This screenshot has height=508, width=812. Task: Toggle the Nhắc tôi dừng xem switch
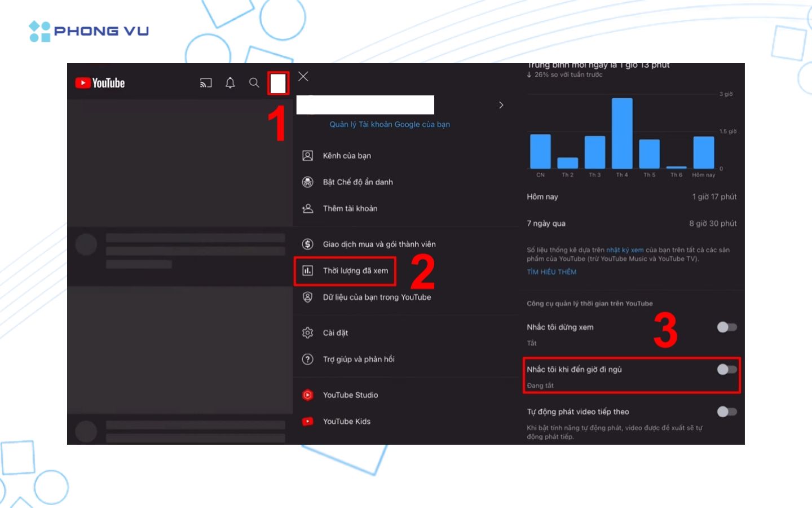(x=726, y=327)
